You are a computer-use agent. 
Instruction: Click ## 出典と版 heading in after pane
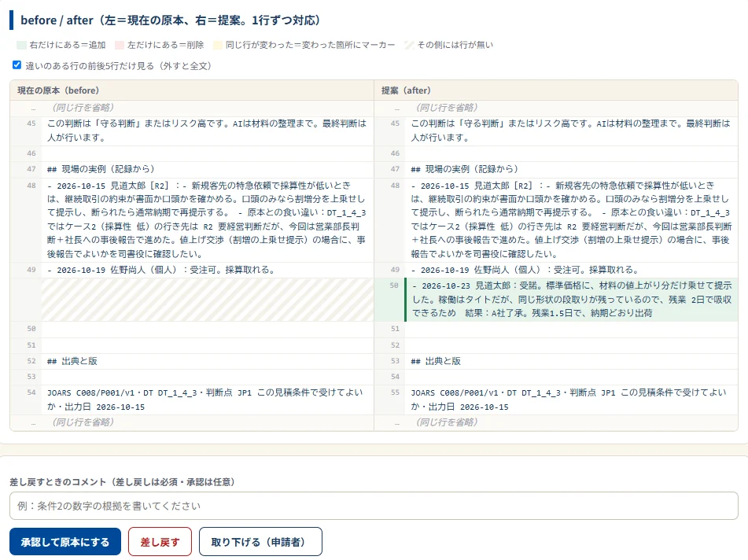(x=436, y=361)
